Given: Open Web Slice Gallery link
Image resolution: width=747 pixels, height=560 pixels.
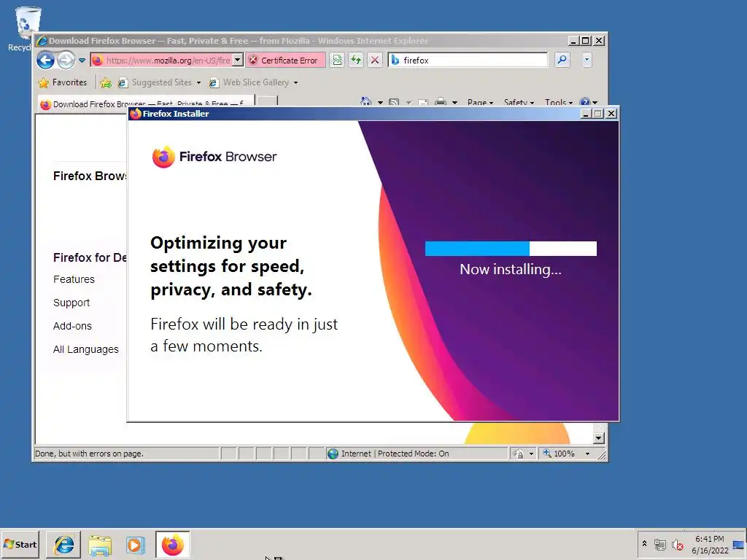Looking at the screenshot, I should [249, 82].
